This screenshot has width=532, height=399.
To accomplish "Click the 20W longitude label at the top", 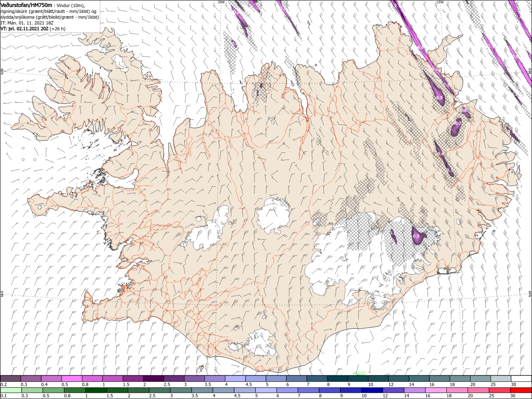I will click(x=222, y=2).
